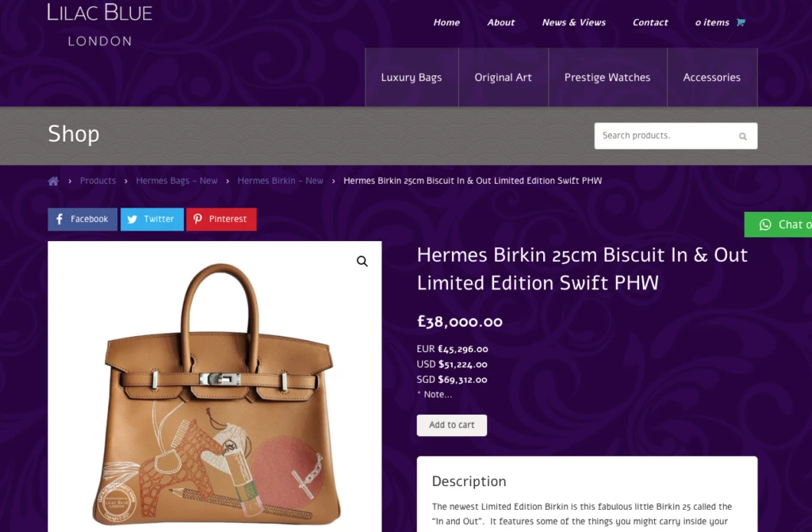
Task: Go to the About page
Action: 501,22
